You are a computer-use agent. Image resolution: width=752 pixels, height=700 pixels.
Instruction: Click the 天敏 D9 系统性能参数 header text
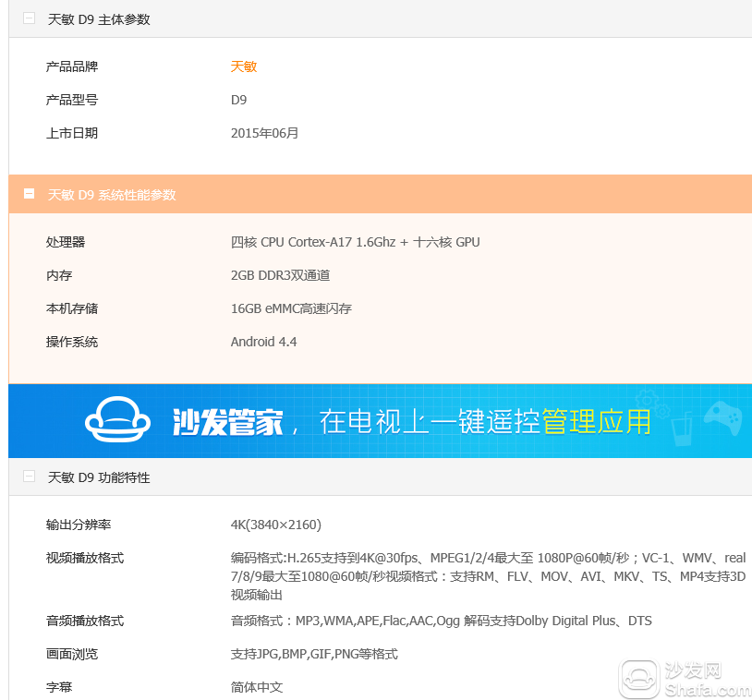(112, 195)
